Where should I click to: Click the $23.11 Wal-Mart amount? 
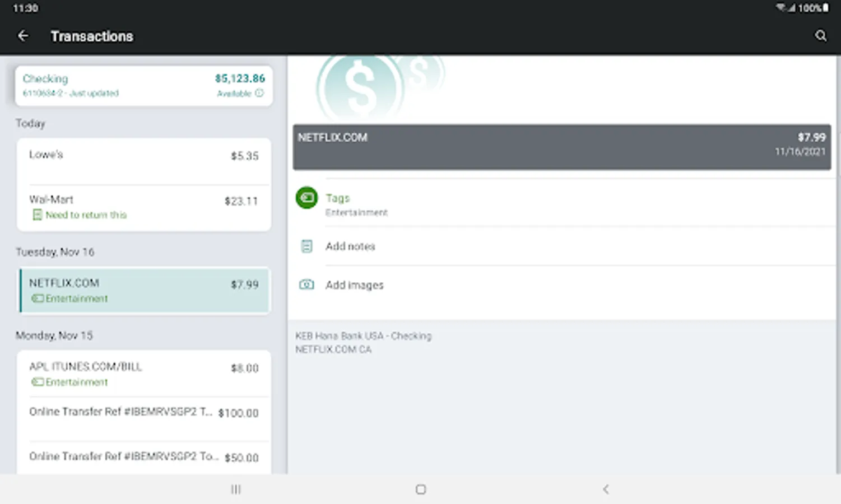pyautogui.click(x=241, y=201)
